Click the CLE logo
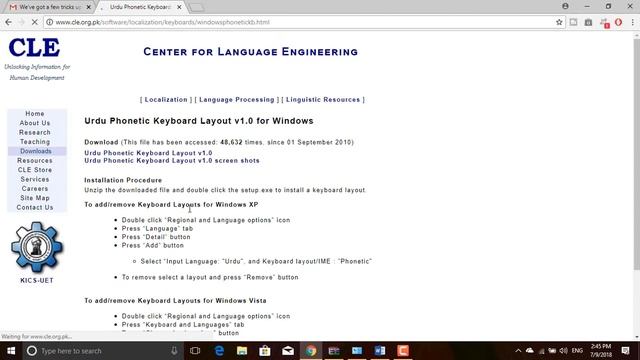Screen dimensions: 640x360 pyautogui.click(x=35, y=47)
